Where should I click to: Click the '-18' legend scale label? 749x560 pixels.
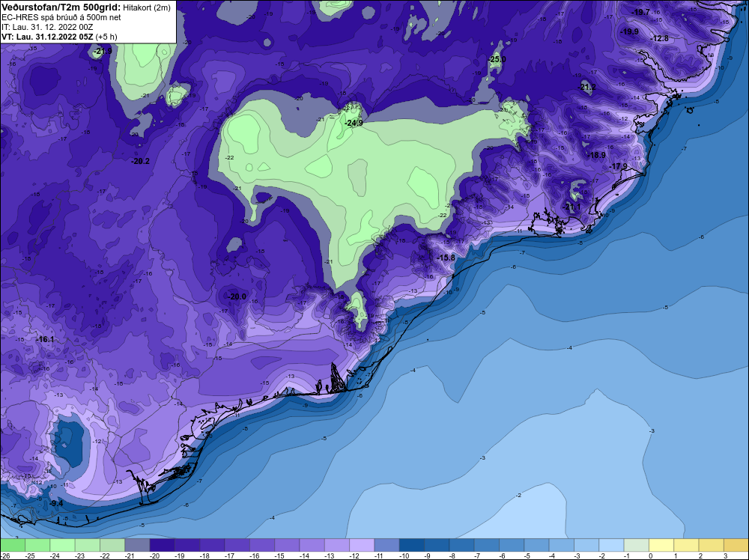(x=205, y=556)
